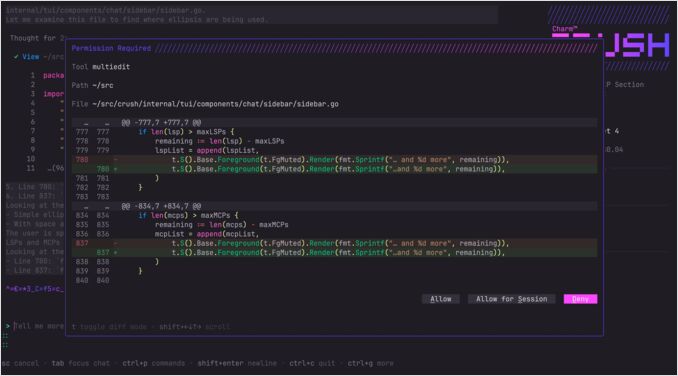Click added diff line 837
Image resolution: width=678 pixels, height=376 pixels.
point(334,252)
